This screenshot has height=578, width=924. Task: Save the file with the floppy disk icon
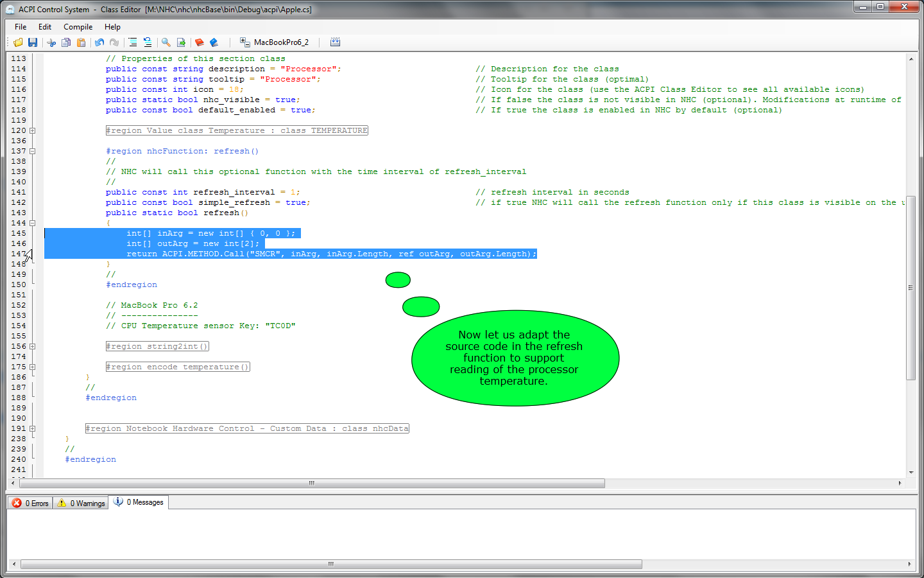[x=33, y=42]
